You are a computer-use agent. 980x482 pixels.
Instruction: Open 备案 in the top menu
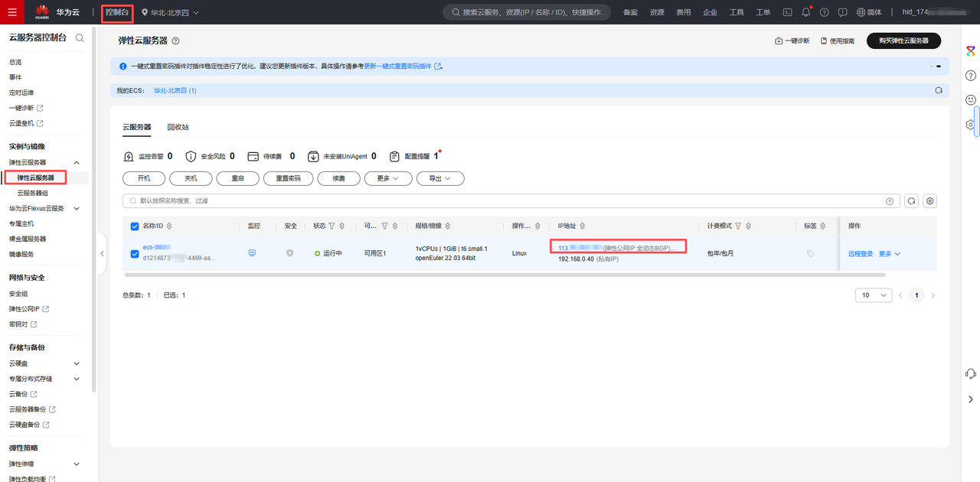point(630,12)
